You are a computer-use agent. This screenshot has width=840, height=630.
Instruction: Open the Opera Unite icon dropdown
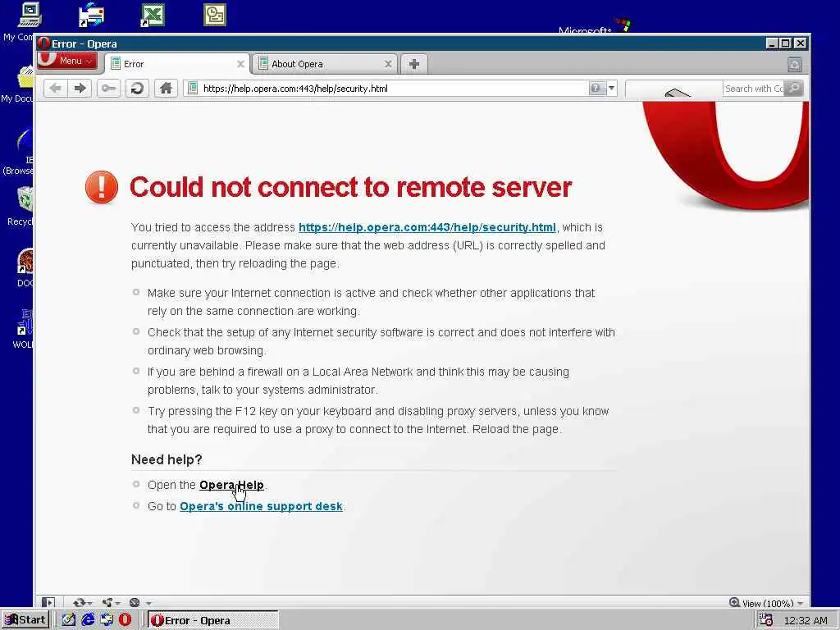[111, 602]
